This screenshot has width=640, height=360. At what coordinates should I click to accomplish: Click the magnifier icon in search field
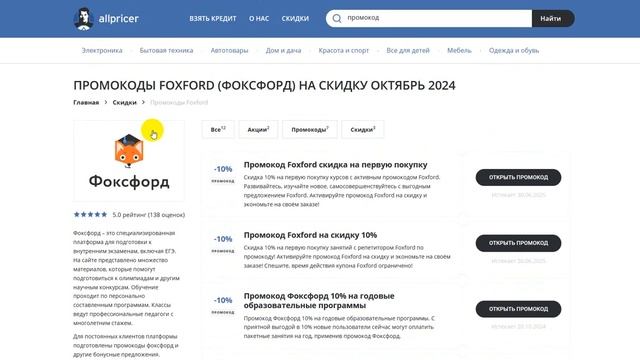[337, 18]
